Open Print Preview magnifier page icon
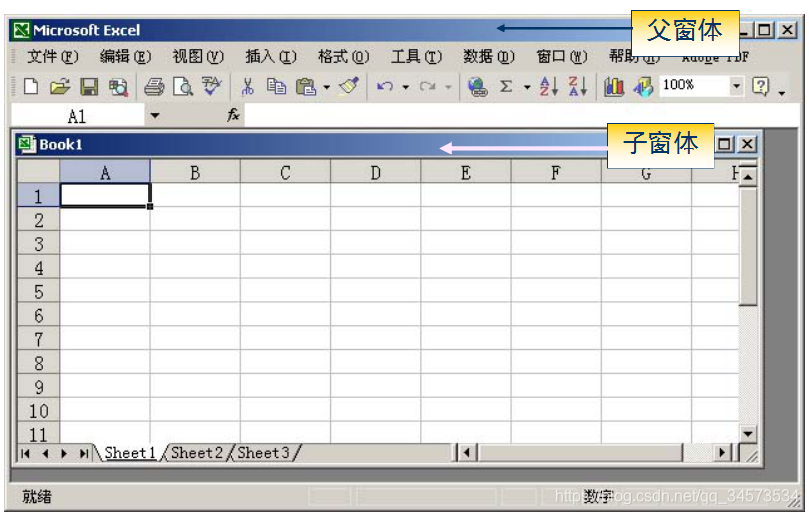This screenshot has height=515, width=809. click(183, 86)
